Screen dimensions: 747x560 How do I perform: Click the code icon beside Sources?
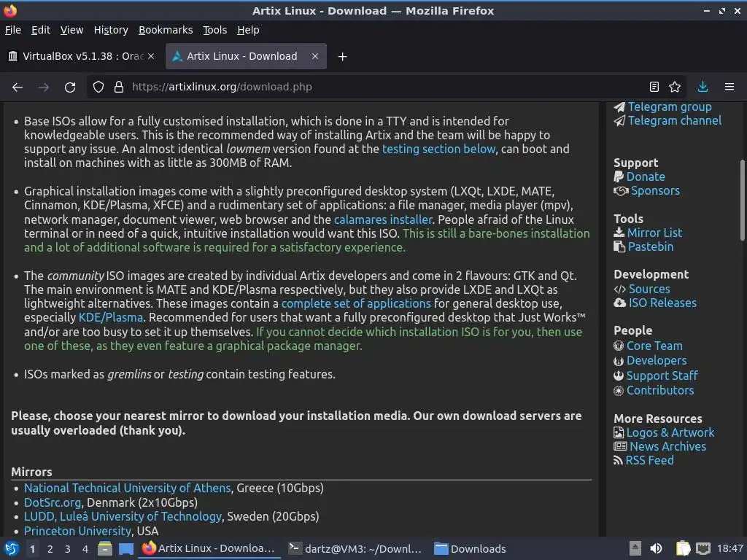coord(620,289)
